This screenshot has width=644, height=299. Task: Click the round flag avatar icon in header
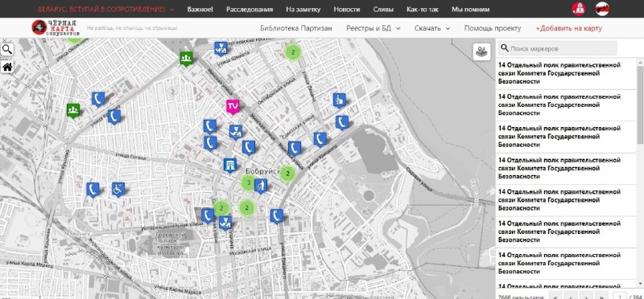click(602, 9)
